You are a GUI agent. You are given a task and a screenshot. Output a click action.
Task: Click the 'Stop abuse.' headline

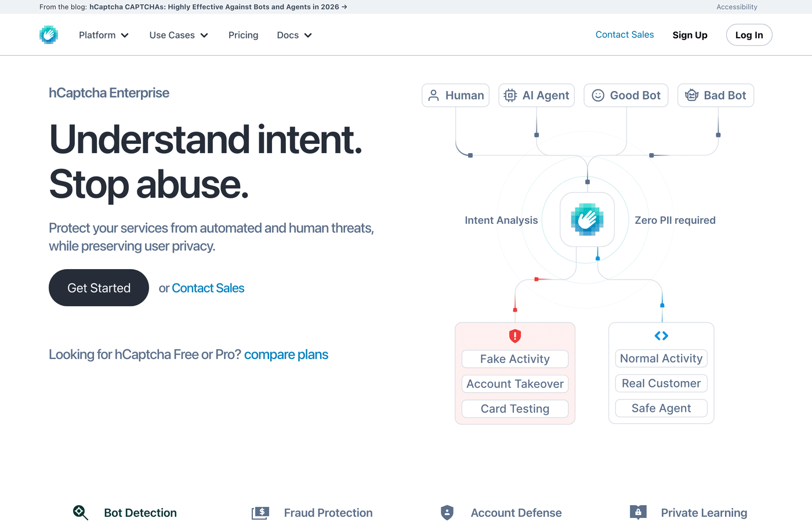pyautogui.click(x=149, y=184)
